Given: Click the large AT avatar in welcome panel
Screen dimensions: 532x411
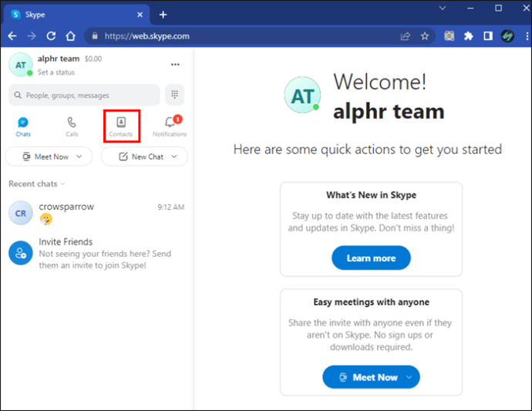Looking at the screenshot, I should pos(302,95).
